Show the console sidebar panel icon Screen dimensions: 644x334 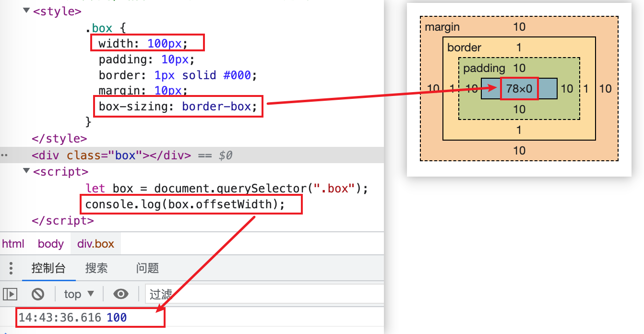(10, 294)
